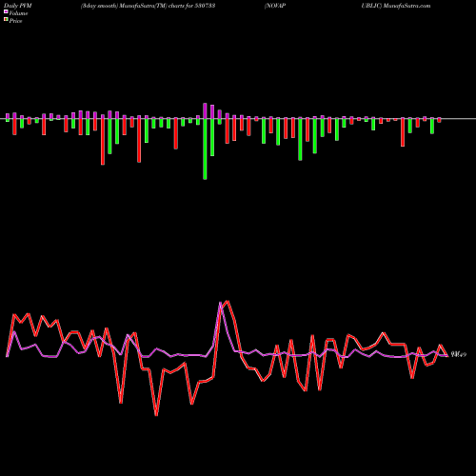Click the highest peak of the red price line
This screenshot has width=476, height=476.
(228, 301)
